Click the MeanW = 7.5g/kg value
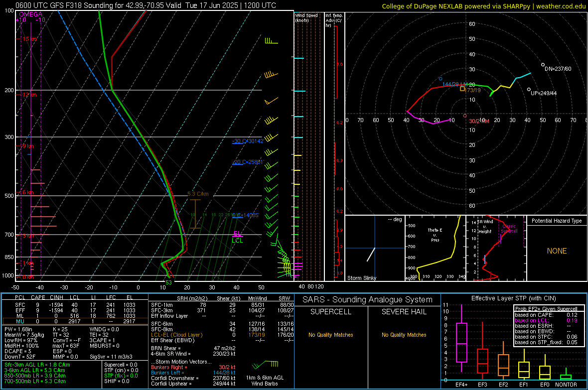588x390 pixels. 24,335
